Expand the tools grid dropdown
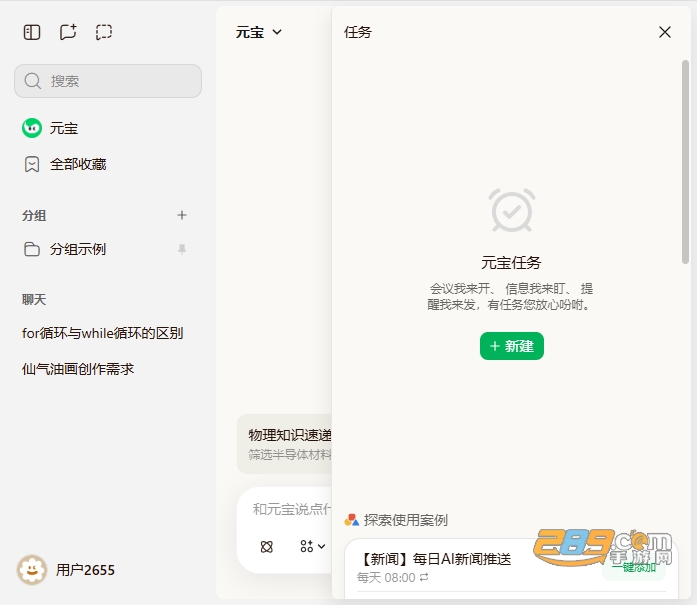Viewport: 697px width, 605px height. click(x=312, y=546)
